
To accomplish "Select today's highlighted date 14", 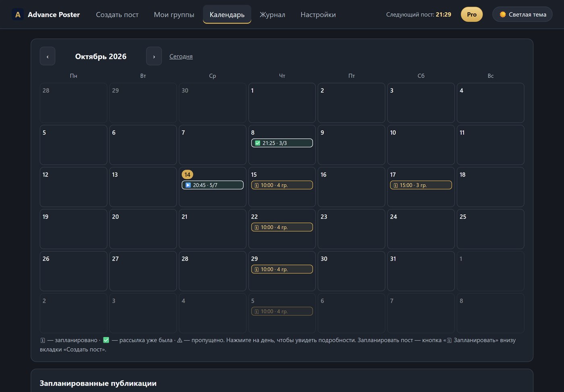I will pyautogui.click(x=187, y=174).
